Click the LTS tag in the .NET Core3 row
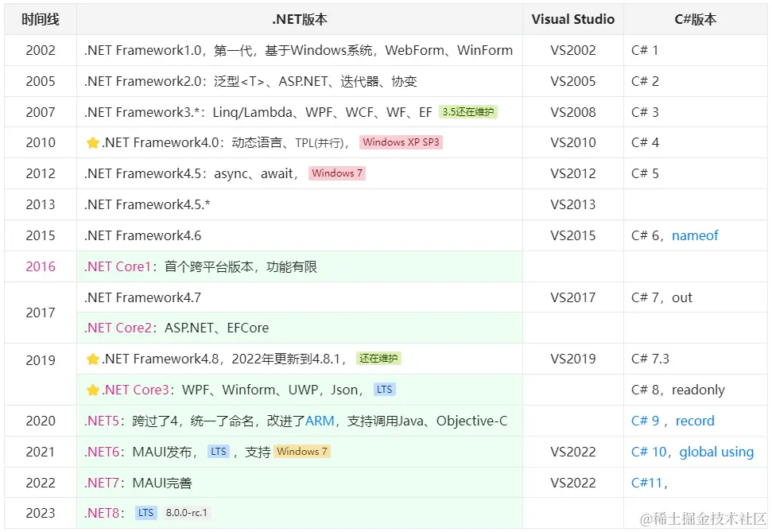Viewport: 772px width, 532px height. click(384, 390)
